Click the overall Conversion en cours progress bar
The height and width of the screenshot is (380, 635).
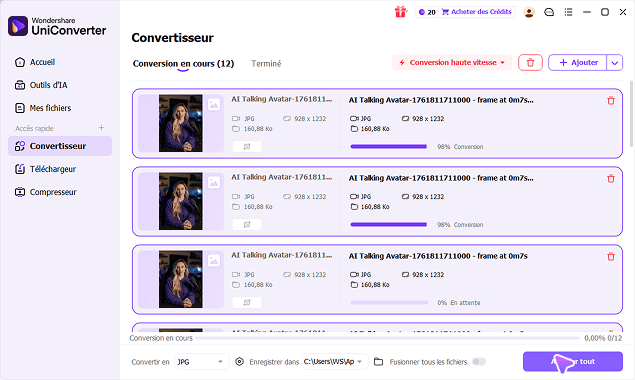coord(388,337)
